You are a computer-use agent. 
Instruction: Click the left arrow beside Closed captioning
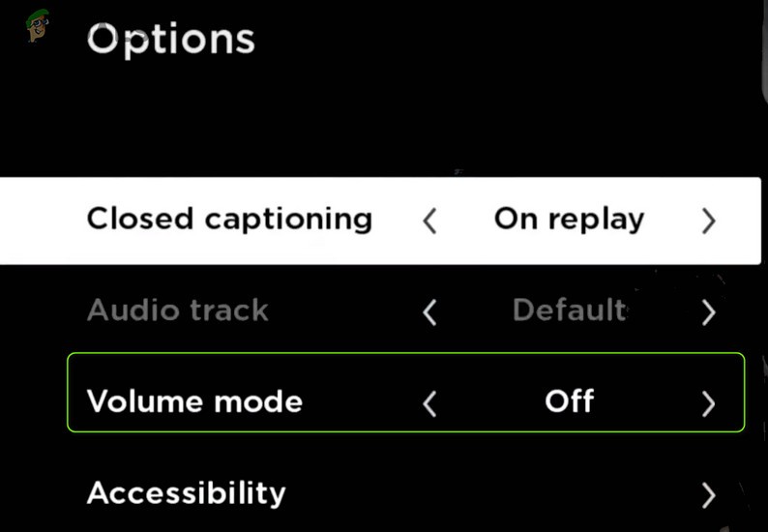pyautogui.click(x=430, y=222)
